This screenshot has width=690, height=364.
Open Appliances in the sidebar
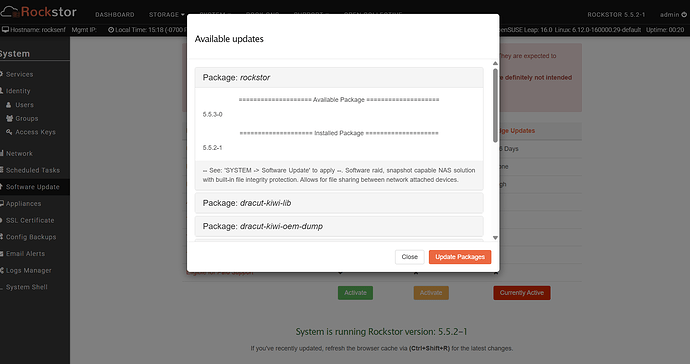[x=23, y=204]
